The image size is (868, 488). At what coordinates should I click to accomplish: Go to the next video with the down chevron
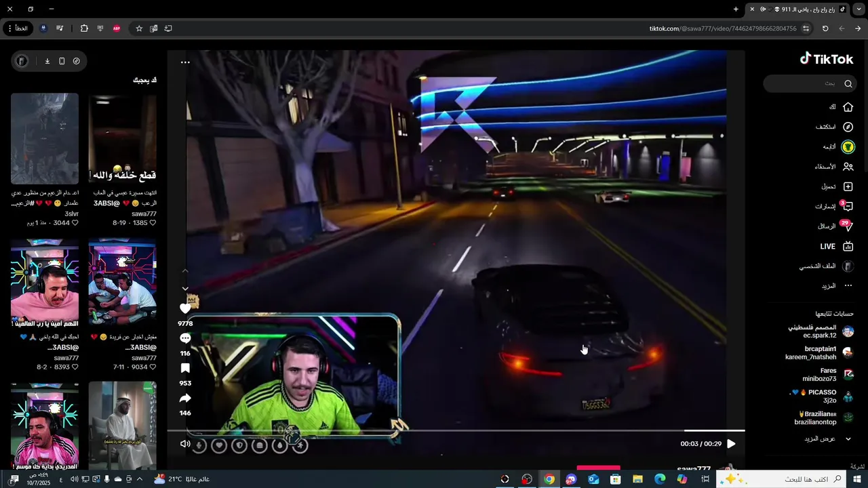[185, 289]
